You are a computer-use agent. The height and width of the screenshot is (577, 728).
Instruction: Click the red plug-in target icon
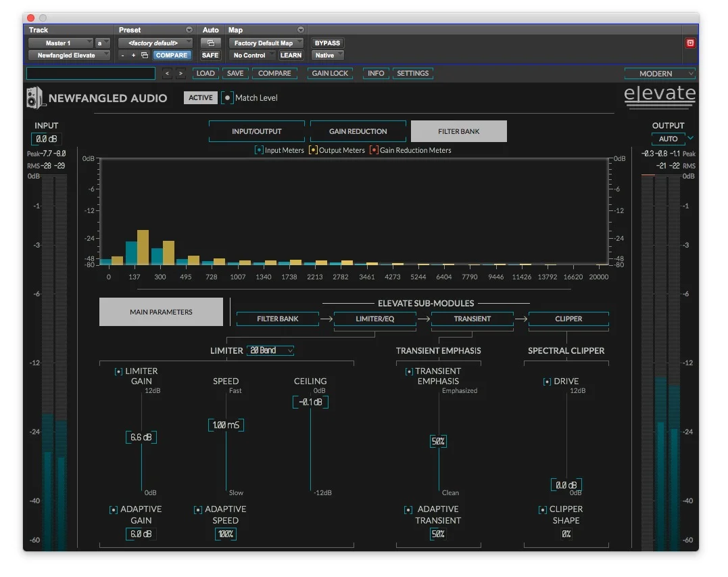click(x=690, y=43)
